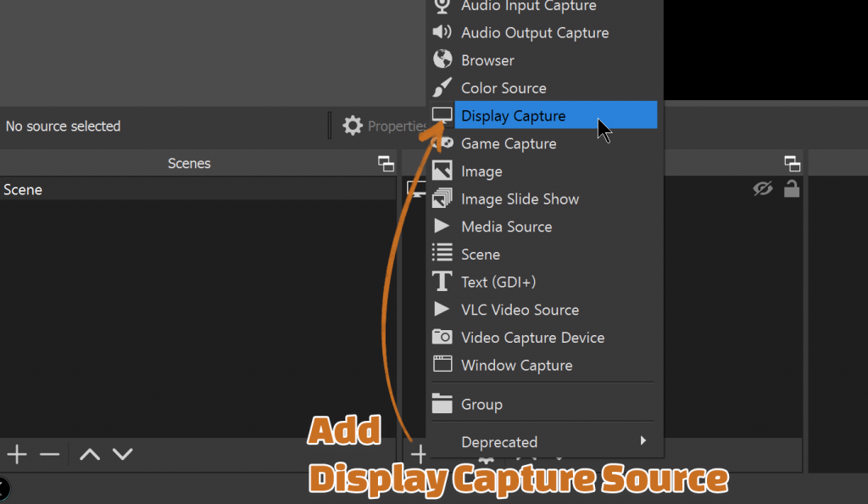Expand the Deprecated submenu

[542, 441]
